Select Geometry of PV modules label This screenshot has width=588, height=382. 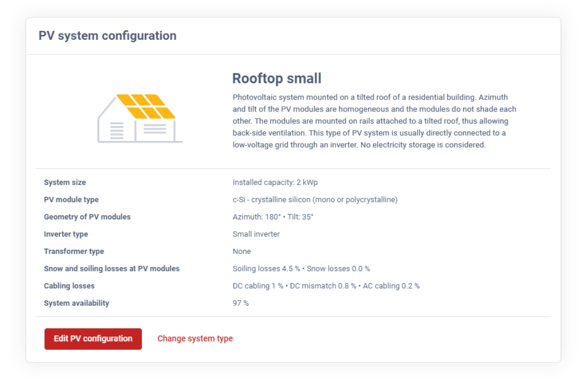87,217
